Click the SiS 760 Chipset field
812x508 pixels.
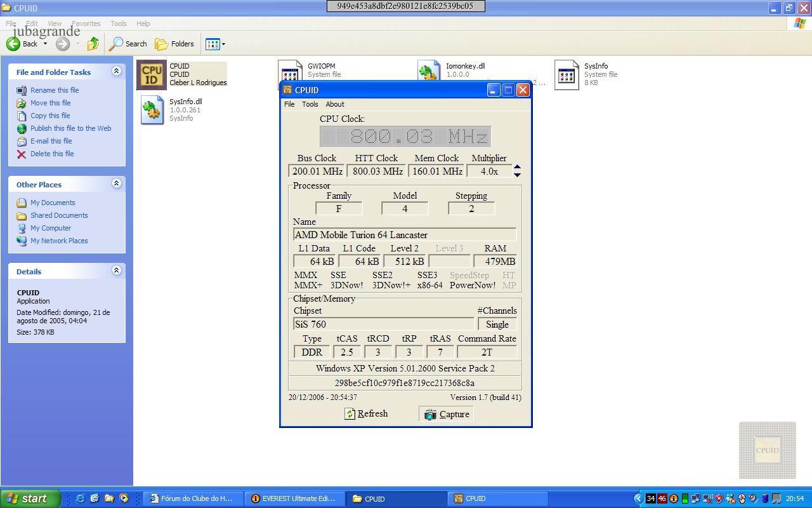(384, 324)
